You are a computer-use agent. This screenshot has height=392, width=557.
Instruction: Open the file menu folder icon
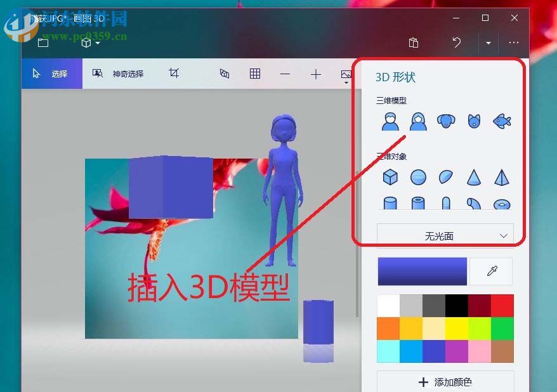click(x=43, y=42)
